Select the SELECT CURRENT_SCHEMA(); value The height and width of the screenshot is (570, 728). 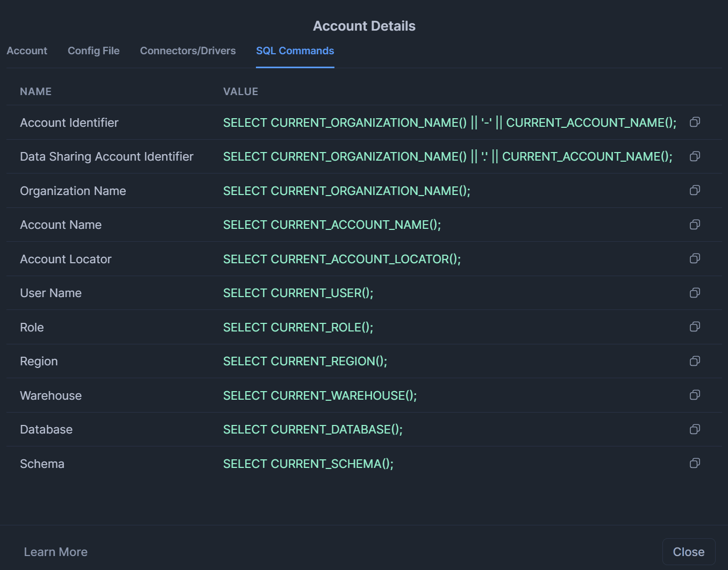pyautogui.click(x=309, y=464)
